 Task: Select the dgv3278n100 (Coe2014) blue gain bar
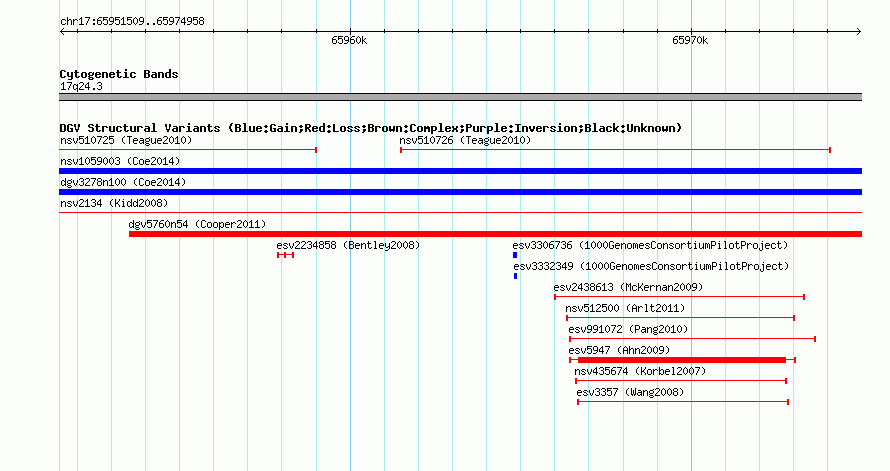pos(460,192)
